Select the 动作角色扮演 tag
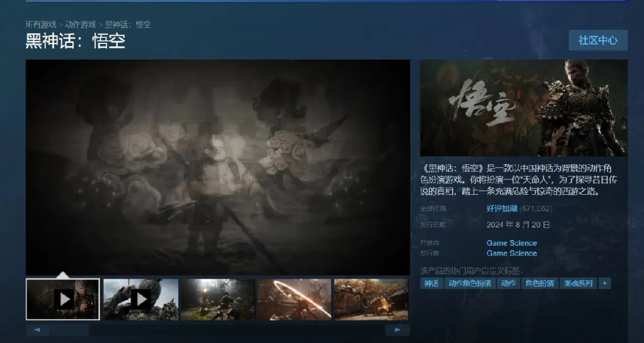Viewport: 644px width, 343px height. click(470, 283)
